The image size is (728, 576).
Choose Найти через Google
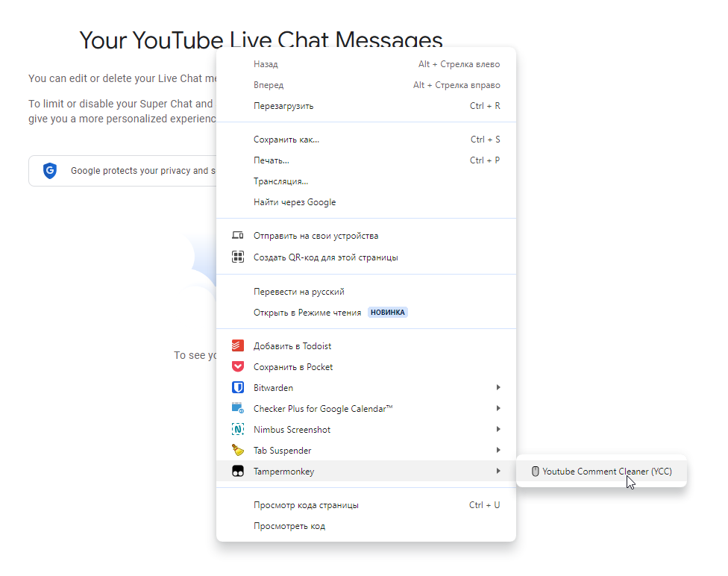pos(365,202)
